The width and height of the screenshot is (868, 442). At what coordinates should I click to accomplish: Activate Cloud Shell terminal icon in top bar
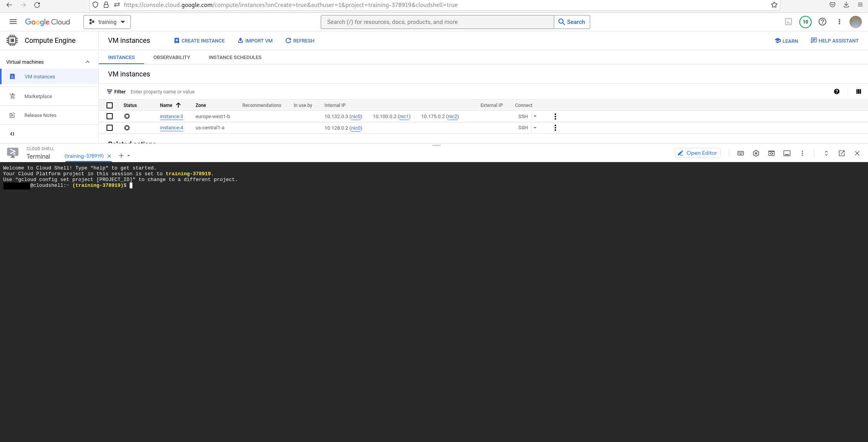point(788,22)
